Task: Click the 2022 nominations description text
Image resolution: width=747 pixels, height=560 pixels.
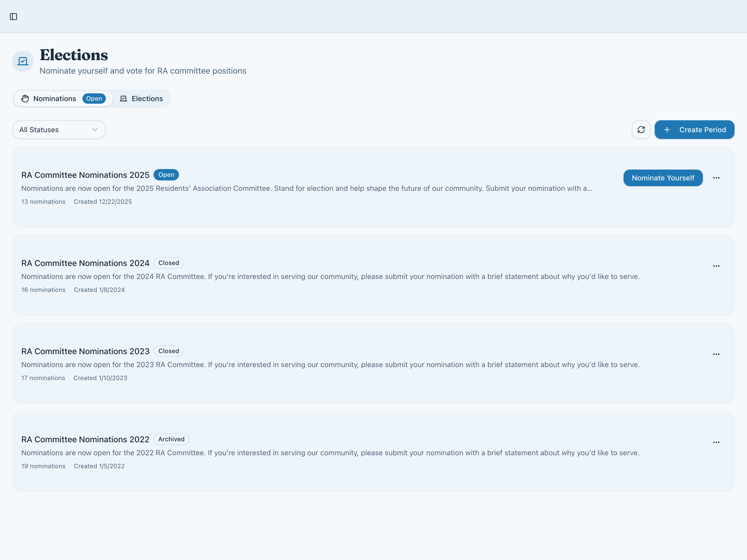Action: tap(330, 453)
